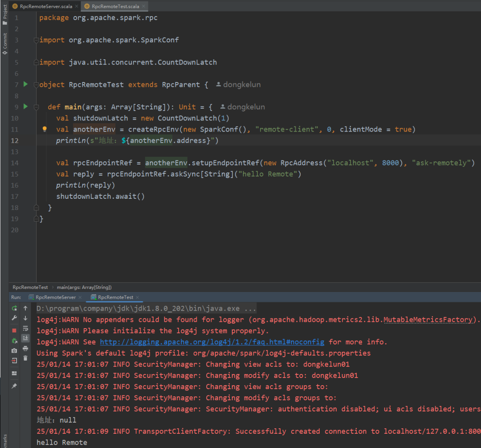
Task: Clear console with the trash icon
Action: [x=25, y=358]
